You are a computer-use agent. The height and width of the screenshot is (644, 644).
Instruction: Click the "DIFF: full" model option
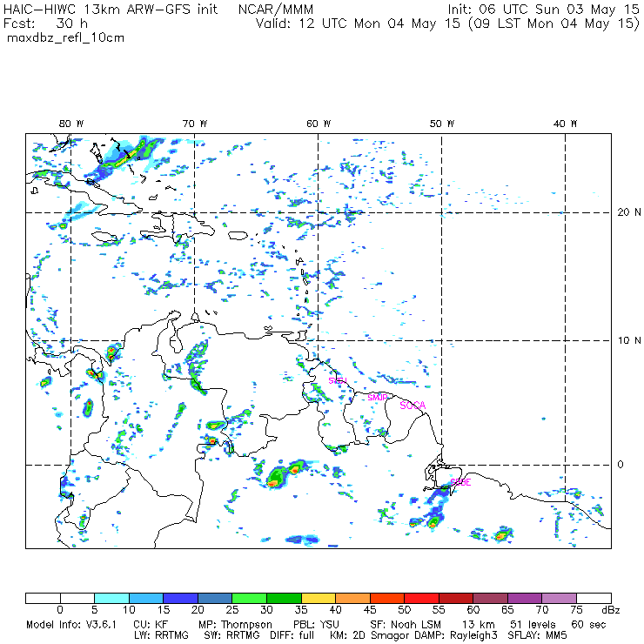pos(292,635)
